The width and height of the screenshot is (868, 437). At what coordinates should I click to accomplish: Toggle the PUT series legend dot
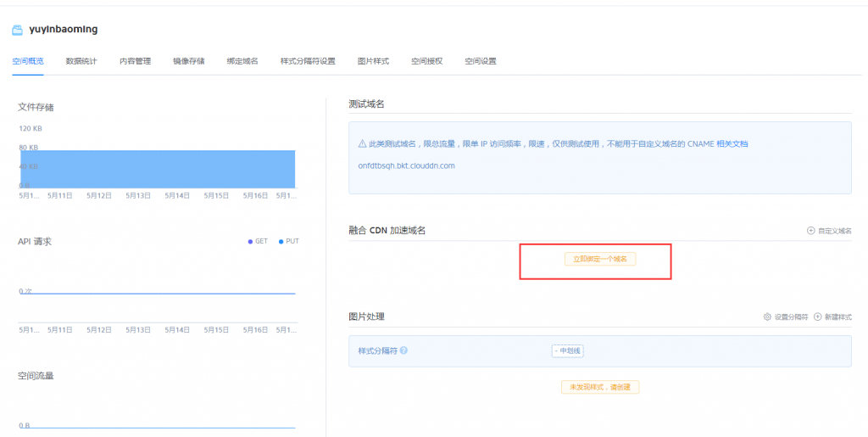click(281, 242)
